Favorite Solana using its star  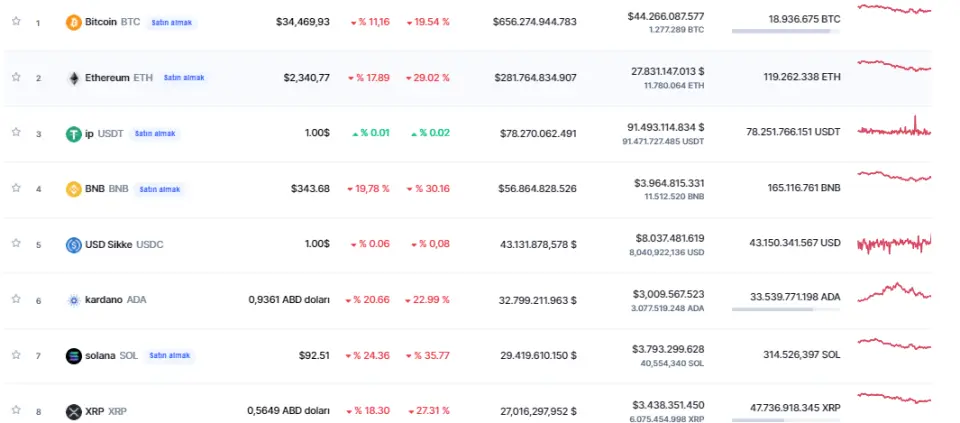point(16,355)
